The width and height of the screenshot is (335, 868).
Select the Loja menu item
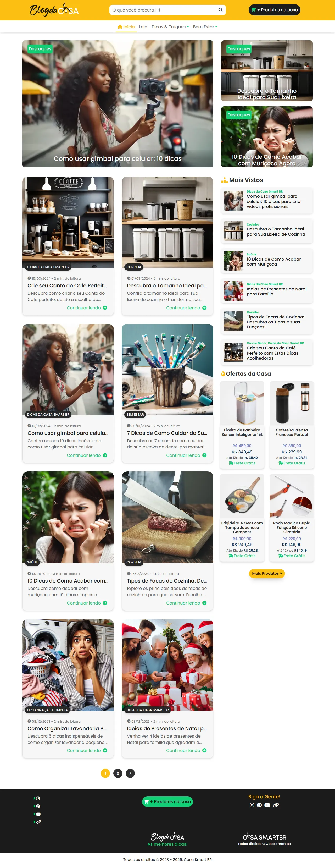[x=143, y=27]
